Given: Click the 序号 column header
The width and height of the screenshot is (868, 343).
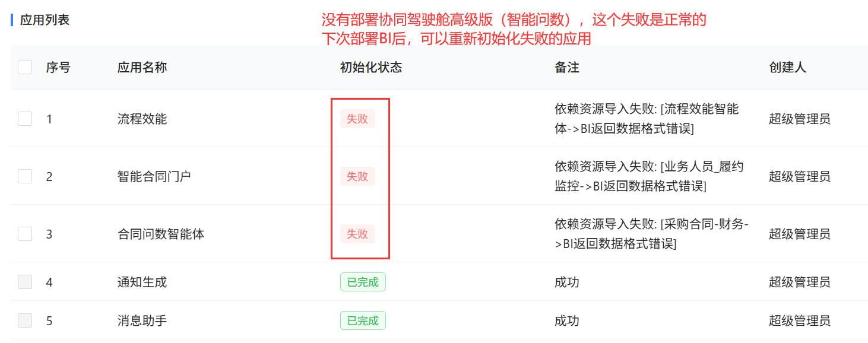Looking at the screenshot, I should [x=58, y=67].
